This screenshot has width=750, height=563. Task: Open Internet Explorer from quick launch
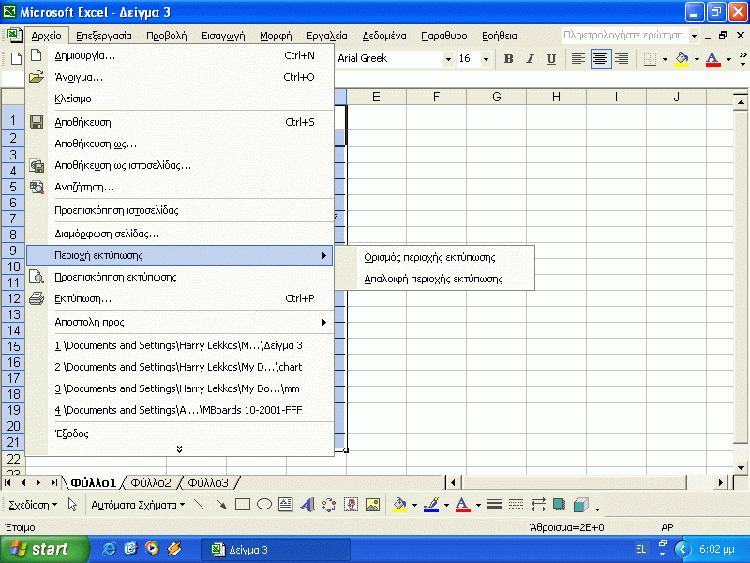[109, 549]
